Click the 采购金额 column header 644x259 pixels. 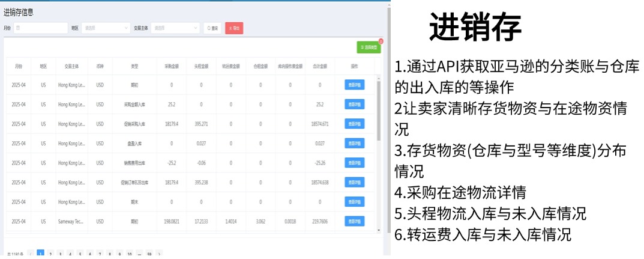171,66
